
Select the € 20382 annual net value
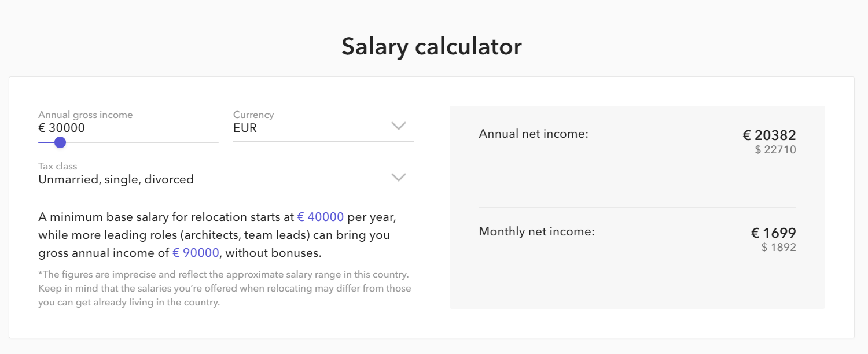[770, 135]
